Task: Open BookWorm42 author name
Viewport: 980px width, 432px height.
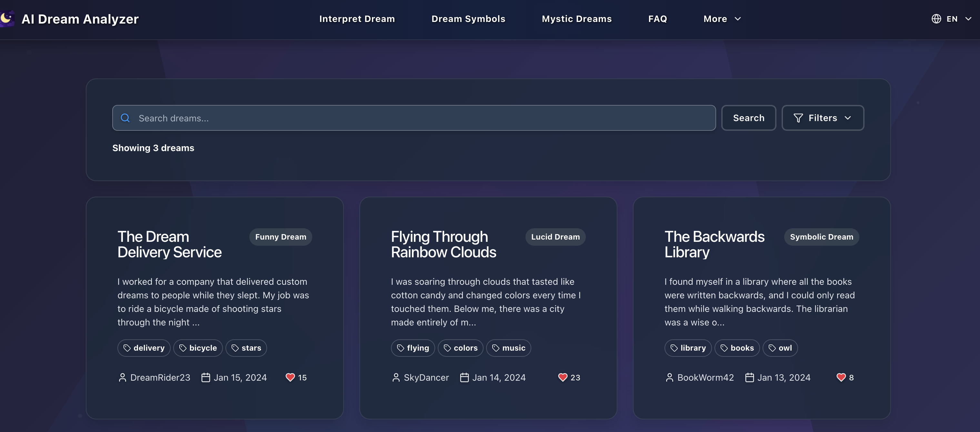Action: 705,377
